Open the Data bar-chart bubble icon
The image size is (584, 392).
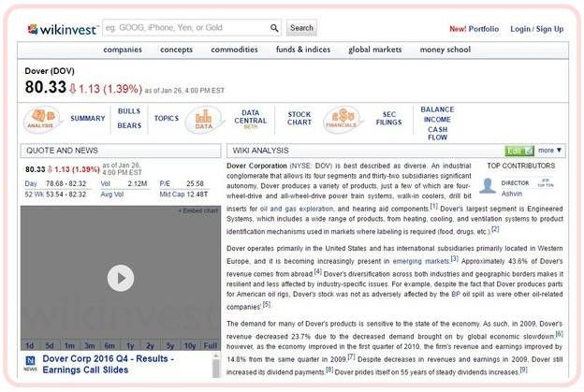pos(204,120)
